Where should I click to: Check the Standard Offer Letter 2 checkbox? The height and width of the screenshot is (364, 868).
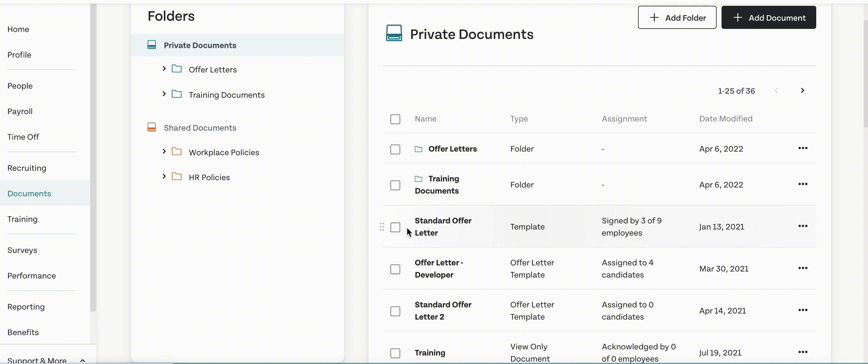click(395, 311)
